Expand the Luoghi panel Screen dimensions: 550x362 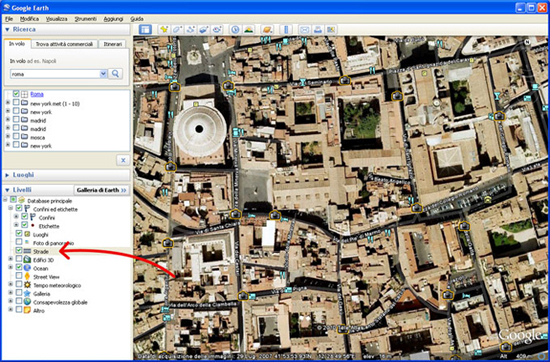point(7,175)
